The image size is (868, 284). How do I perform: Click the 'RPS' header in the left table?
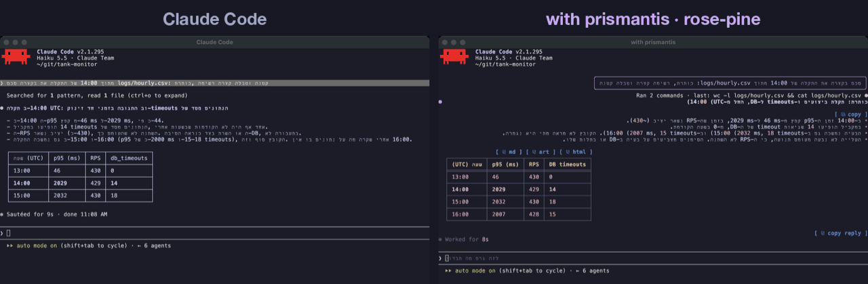[96, 157]
